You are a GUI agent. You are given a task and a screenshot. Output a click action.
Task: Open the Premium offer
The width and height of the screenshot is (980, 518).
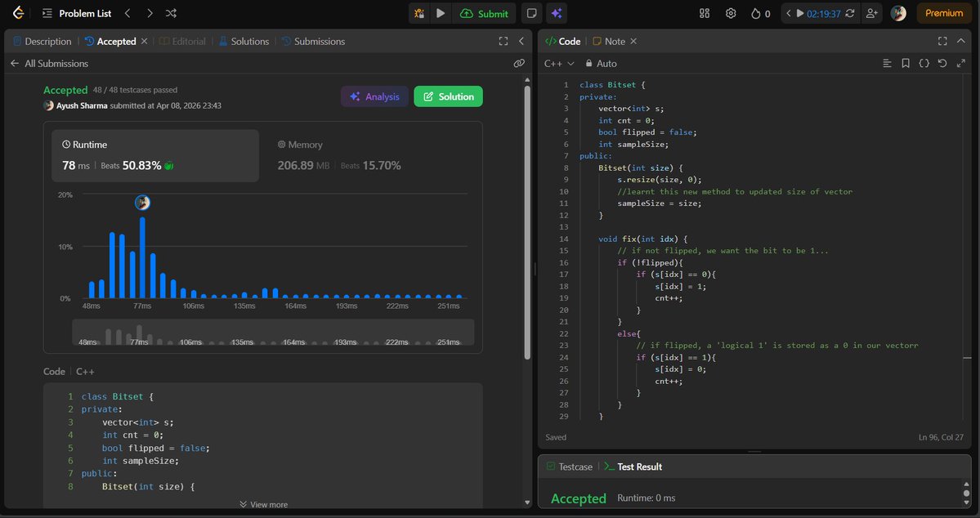[944, 13]
